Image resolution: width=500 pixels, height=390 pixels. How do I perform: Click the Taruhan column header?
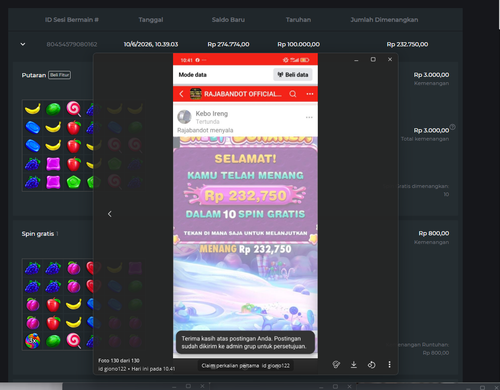[298, 20]
